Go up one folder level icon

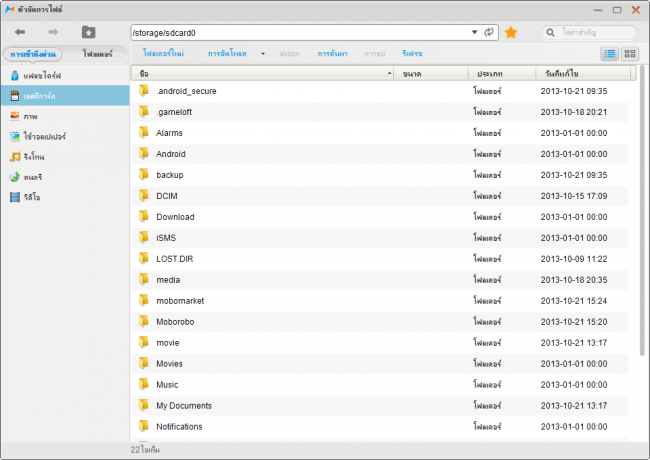point(88,32)
